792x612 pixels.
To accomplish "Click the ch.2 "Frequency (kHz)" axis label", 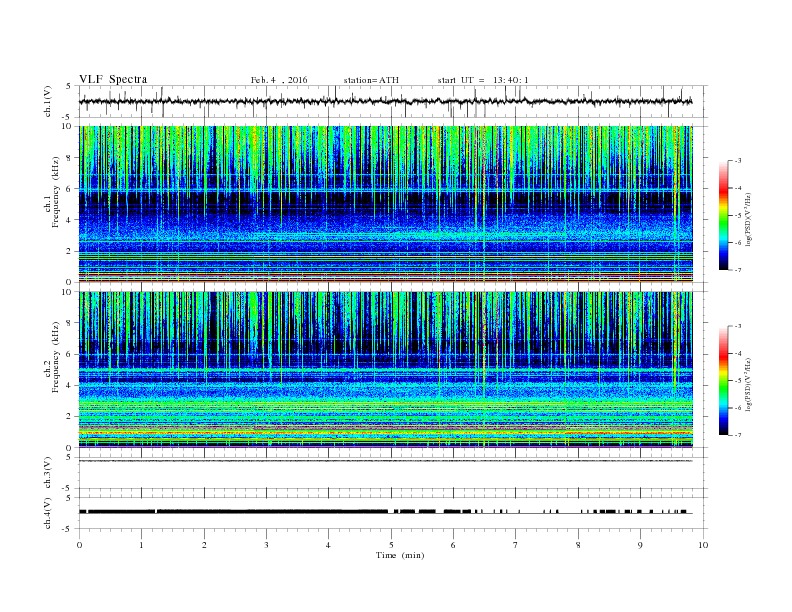I will 55,356.
